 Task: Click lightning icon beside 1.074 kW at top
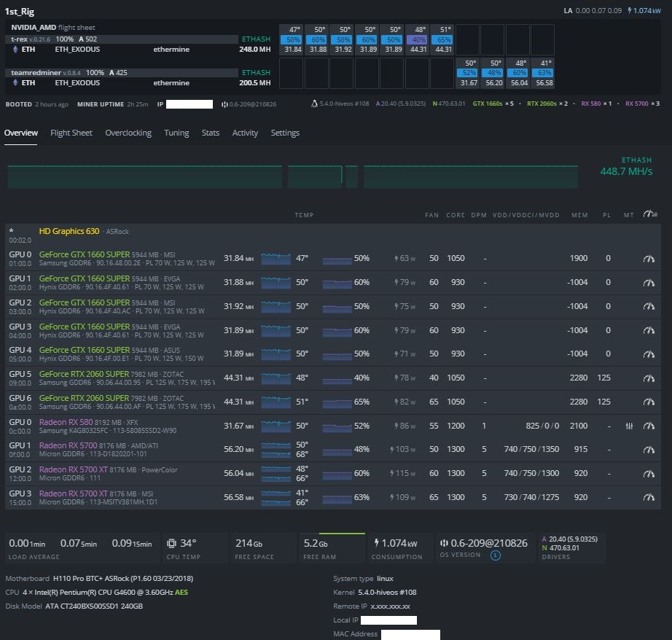tap(630, 11)
